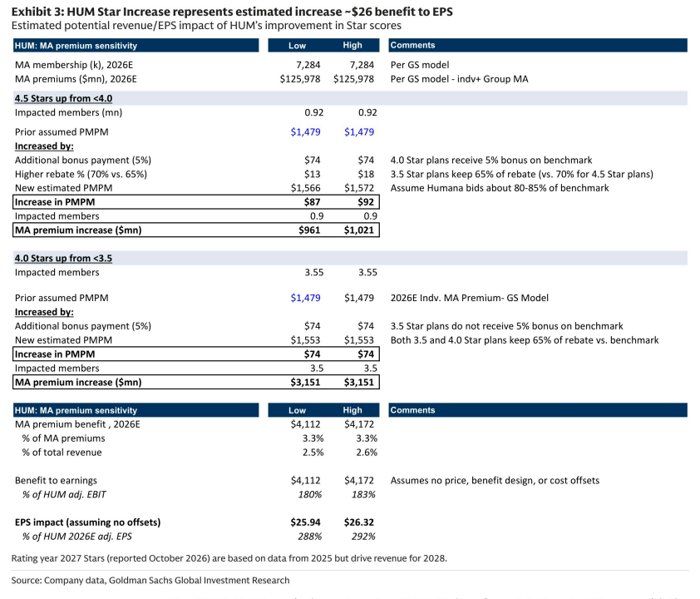The width and height of the screenshot is (700, 599).
Task: Select the 'Both 3.5 and 4.0 Star plans' comment
Action: [x=525, y=340]
